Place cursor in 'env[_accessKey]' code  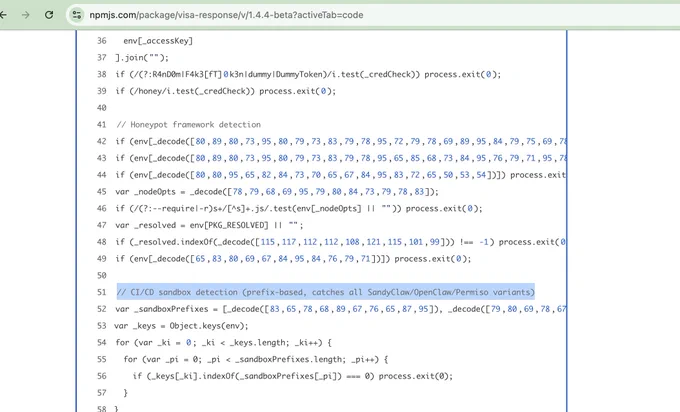(158, 41)
